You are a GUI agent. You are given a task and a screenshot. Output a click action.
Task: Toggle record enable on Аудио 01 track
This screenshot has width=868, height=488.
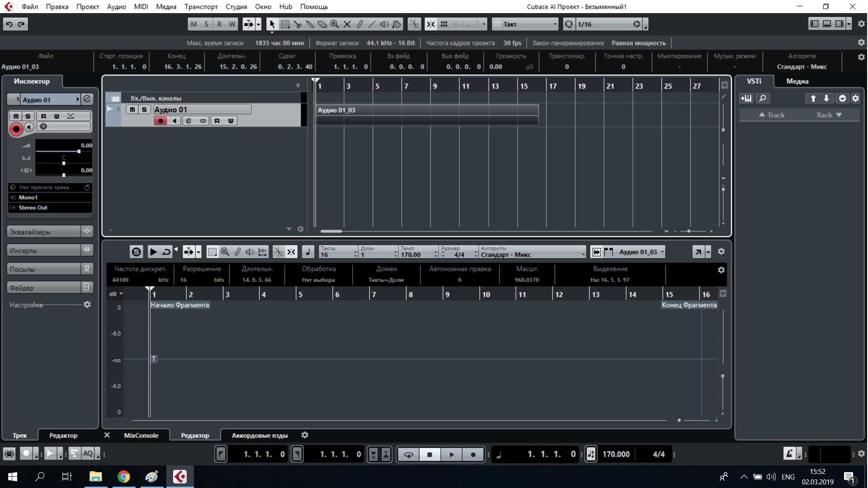(x=160, y=121)
